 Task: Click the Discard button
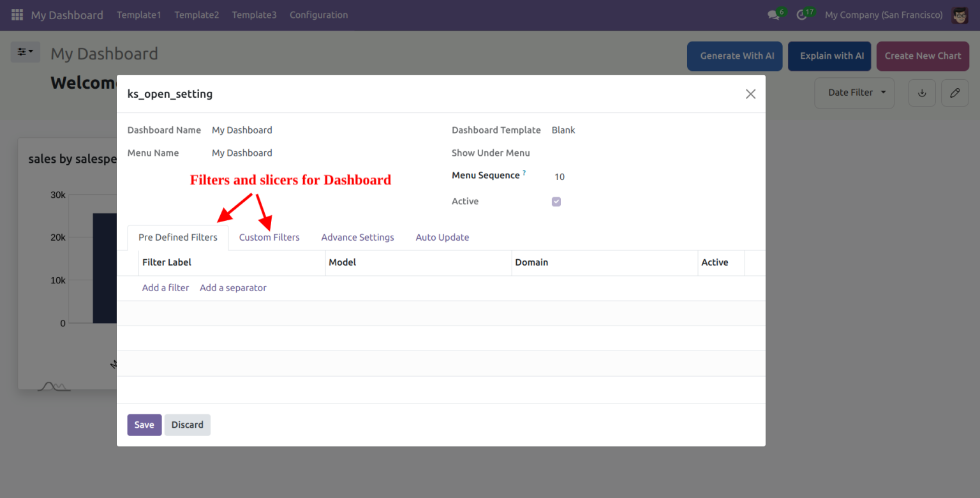187,425
